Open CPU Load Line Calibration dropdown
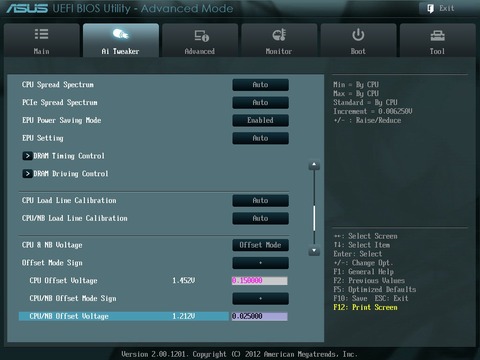Screen dimensions: 480x360 tap(260, 201)
